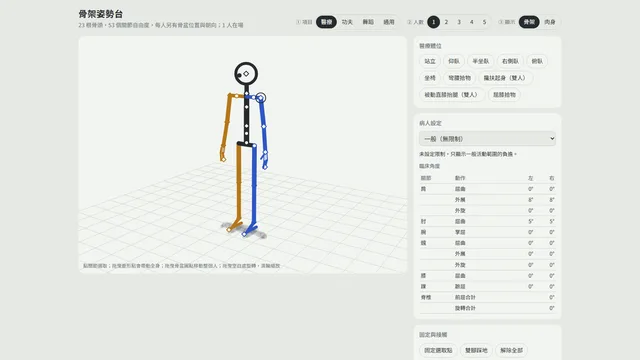640x360 pixels.
Task: Select the head diamond joint handle
Action: pyautogui.click(x=246, y=74)
